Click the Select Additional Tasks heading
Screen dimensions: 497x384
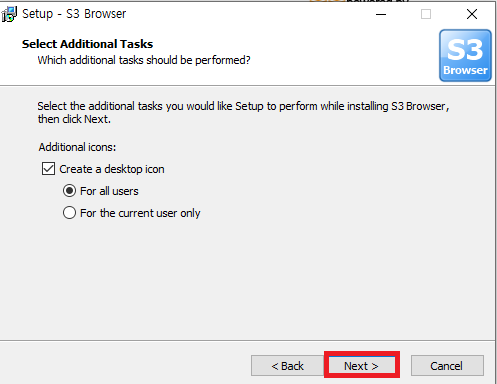[x=87, y=44]
